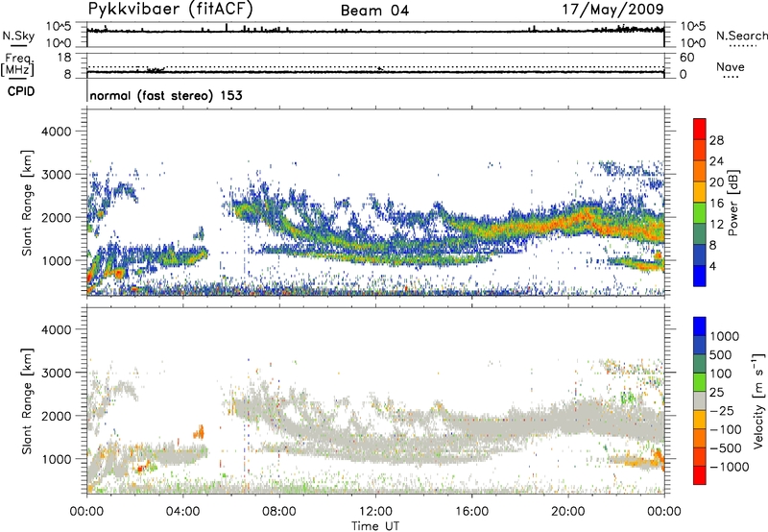
Task: Click the 3000 tick on the velocity panel axis
Action: click(56, 373)
